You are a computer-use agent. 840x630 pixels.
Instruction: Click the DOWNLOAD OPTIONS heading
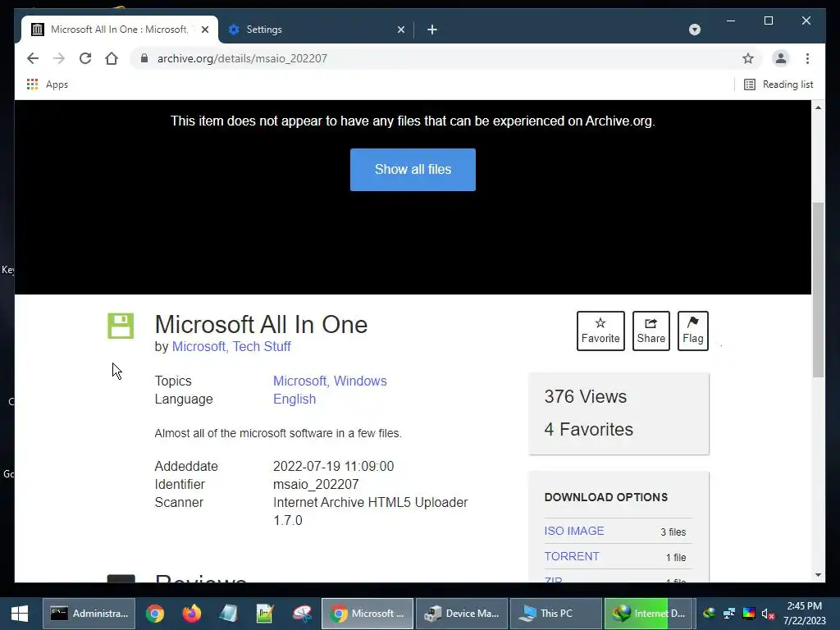point(606,498)
